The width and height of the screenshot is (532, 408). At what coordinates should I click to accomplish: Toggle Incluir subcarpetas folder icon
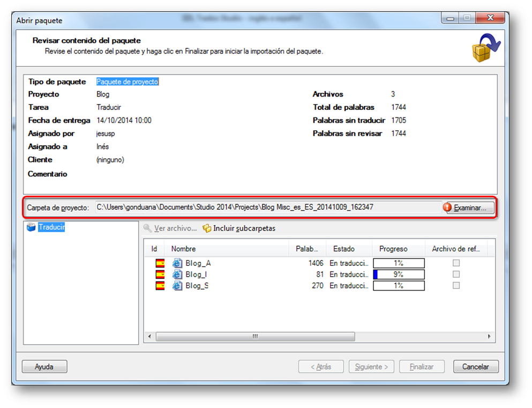coord(207,228)
